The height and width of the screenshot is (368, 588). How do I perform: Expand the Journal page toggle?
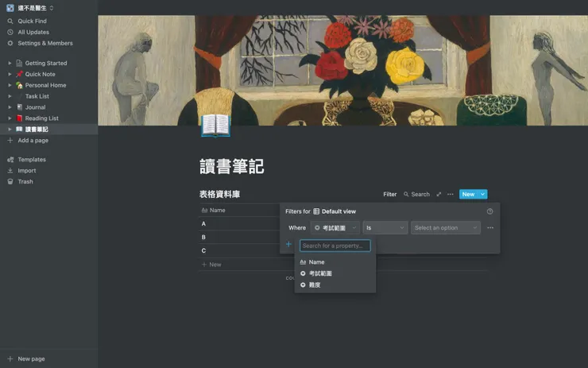click(10, 107)
